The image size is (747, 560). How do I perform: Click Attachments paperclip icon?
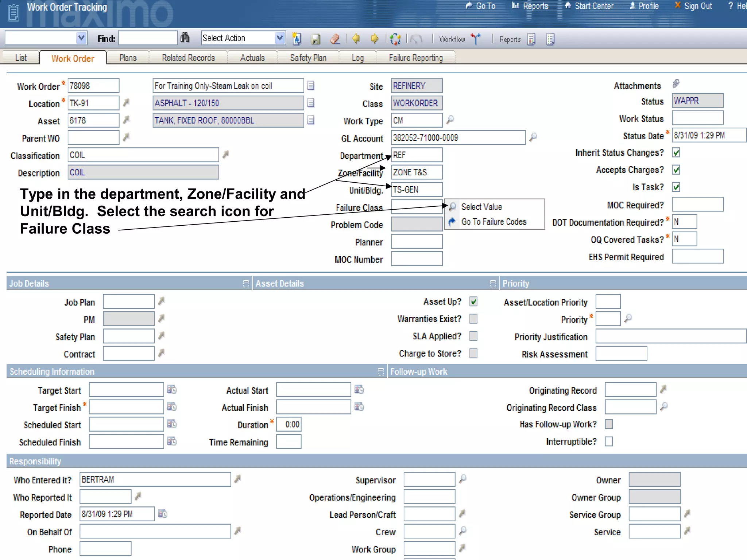coord(676,83)
